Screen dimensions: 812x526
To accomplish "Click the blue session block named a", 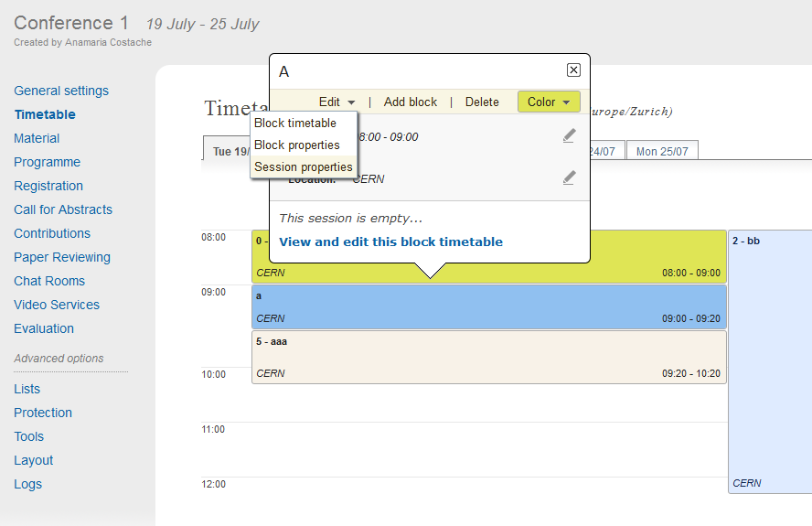I will click(489, 306).
